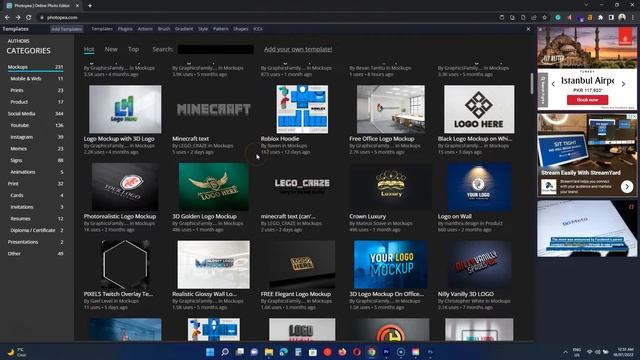Click the templates list vertical scrollbar

click(x=532, y=84)
